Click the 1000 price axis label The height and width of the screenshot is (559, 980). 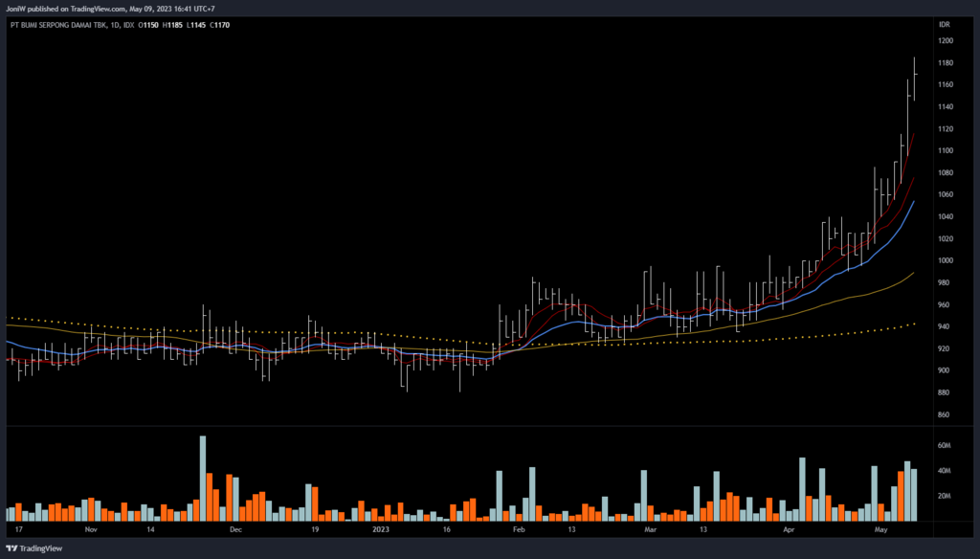click(946, 260)
